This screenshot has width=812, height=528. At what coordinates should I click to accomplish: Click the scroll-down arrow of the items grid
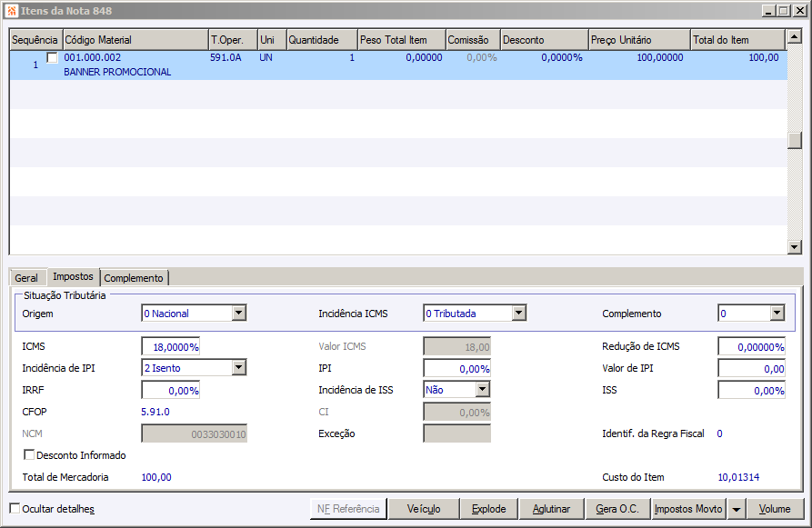click(x=795, y=247)
